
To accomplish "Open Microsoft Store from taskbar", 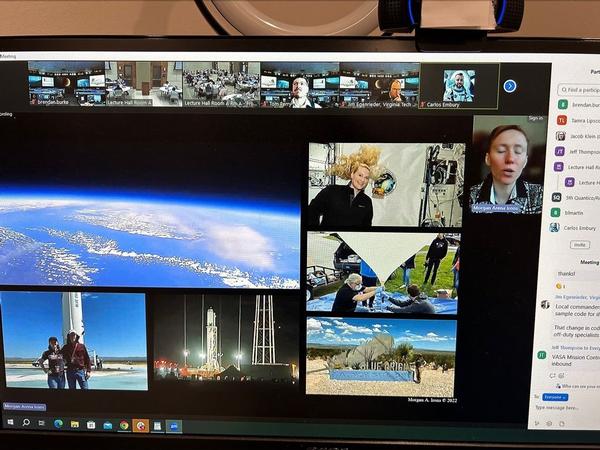I will [x=91, y=425].
